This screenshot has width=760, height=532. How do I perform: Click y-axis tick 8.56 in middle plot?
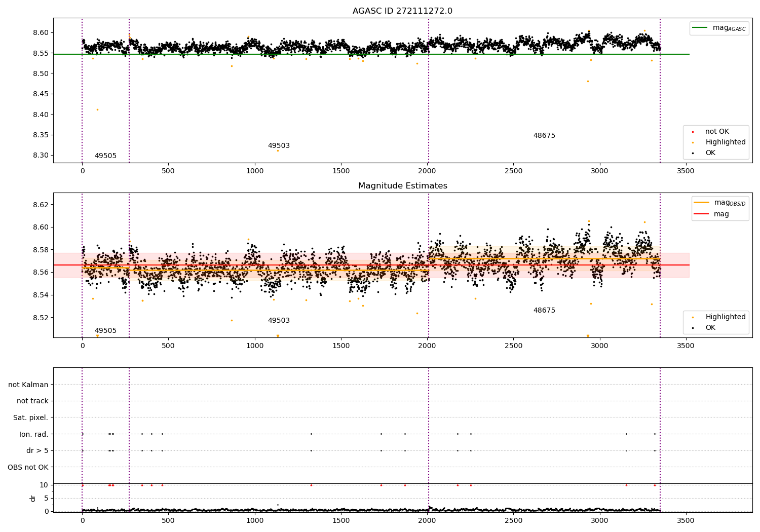pyautogui.click(x=41, y=273)
